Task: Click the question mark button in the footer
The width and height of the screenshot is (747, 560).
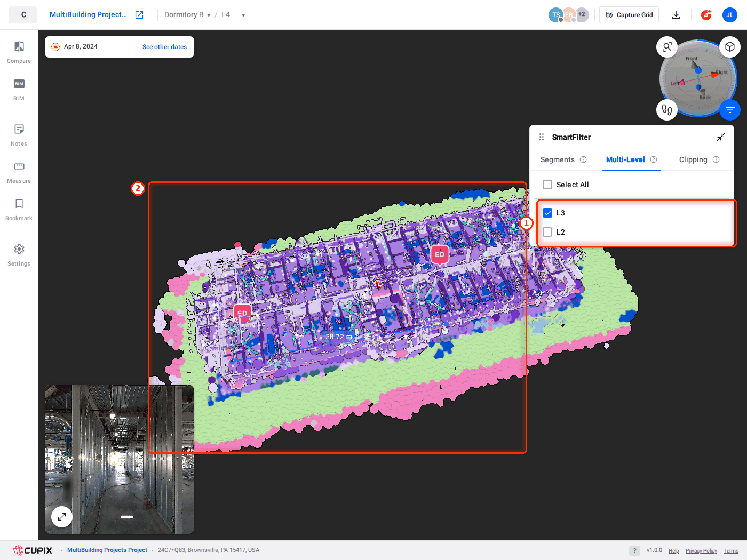Action: 634,550
